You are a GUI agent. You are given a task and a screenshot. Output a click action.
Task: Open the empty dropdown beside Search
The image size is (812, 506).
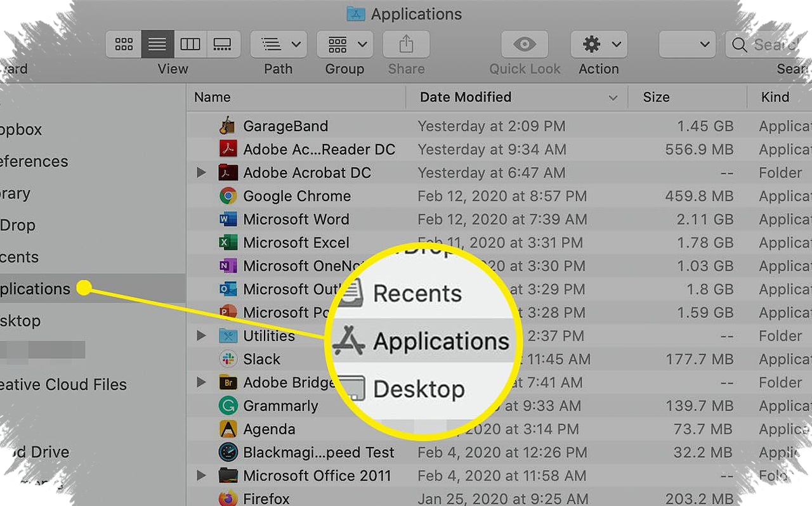(x=688, y=44)
